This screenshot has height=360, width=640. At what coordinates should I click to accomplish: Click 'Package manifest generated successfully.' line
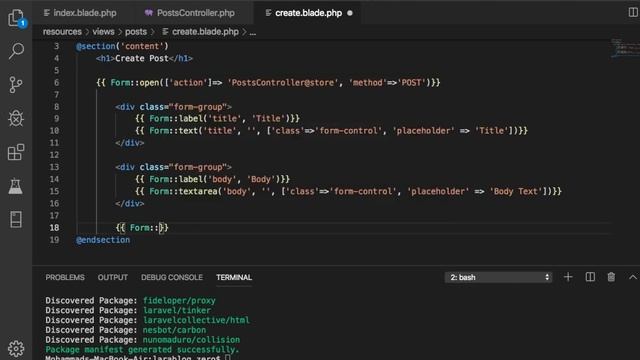(142, 350)
